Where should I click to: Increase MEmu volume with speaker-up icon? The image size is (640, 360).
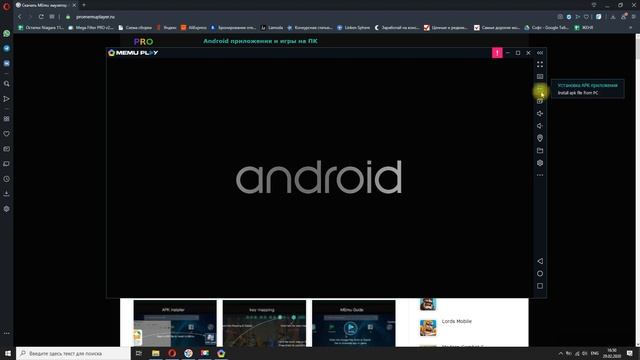540,113
